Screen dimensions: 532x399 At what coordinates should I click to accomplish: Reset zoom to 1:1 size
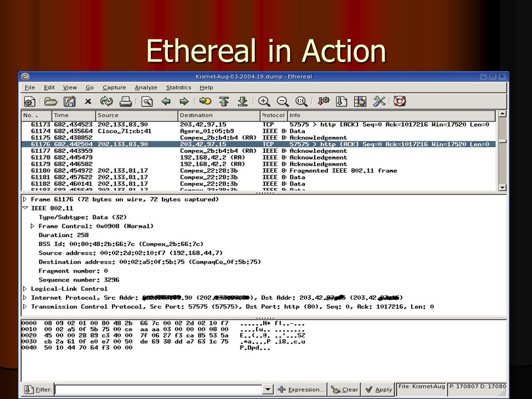[301, 101]
